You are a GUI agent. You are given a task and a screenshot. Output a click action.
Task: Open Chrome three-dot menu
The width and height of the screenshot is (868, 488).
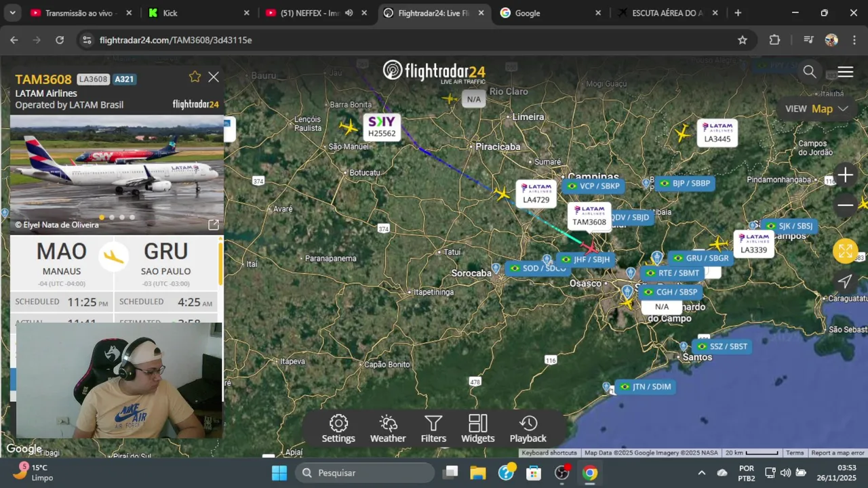click(854, 40)
